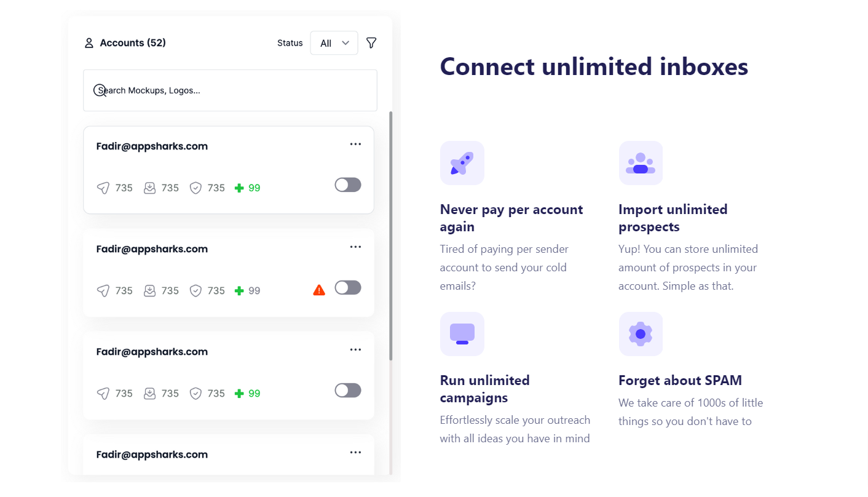This screenshot has height=497, width=868.
Task: Click the Never pay per account again heading
Action: point(511,218)
